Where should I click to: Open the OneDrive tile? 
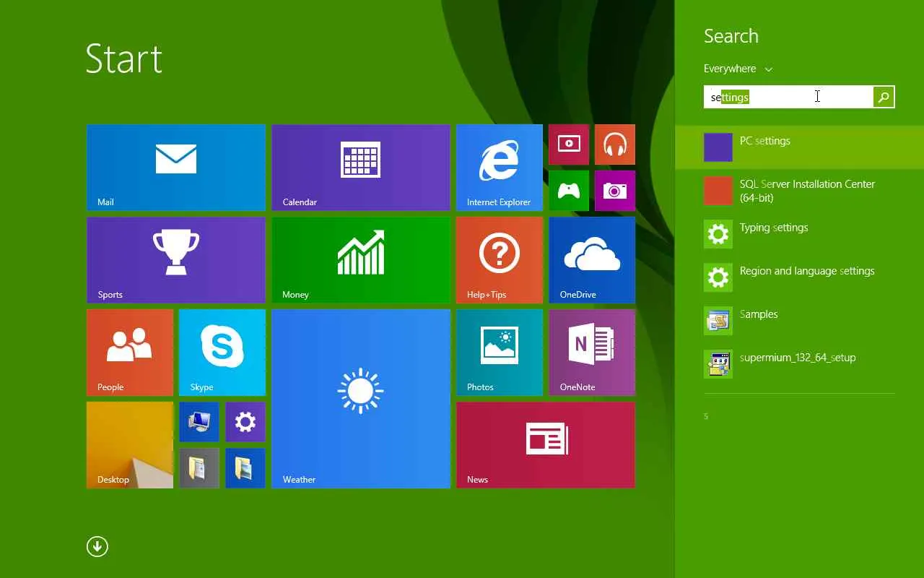pyautogui.click(x=592, y=260)
